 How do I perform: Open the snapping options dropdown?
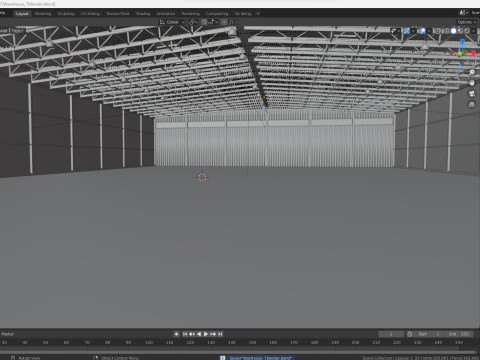(x=213, y=22)
